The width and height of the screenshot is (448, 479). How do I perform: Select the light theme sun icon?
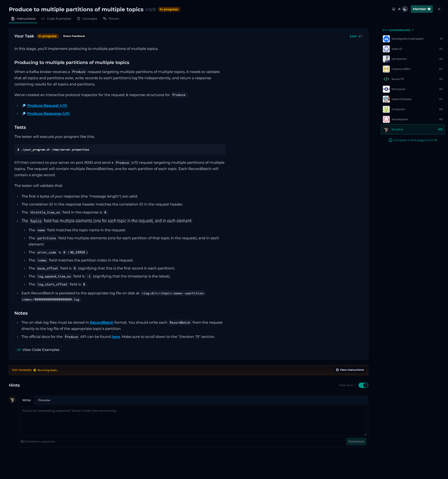coord(399,9)
